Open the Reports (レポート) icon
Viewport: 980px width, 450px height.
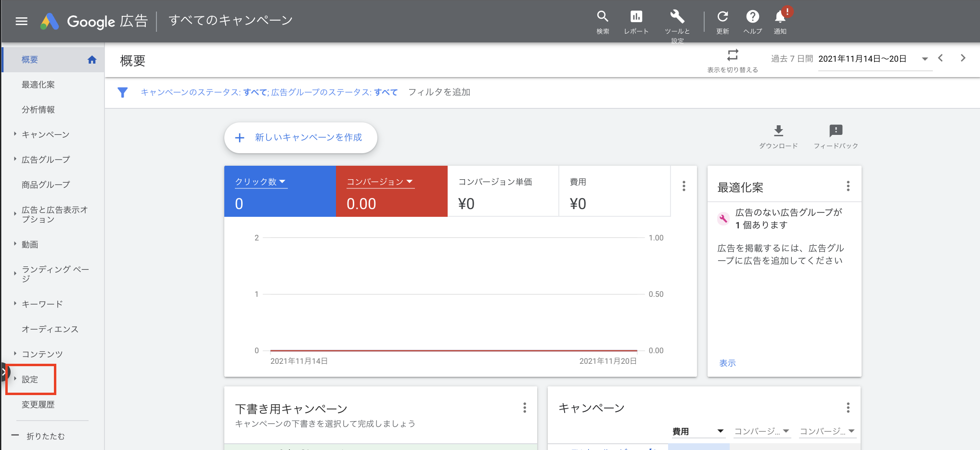pos(636,17)
